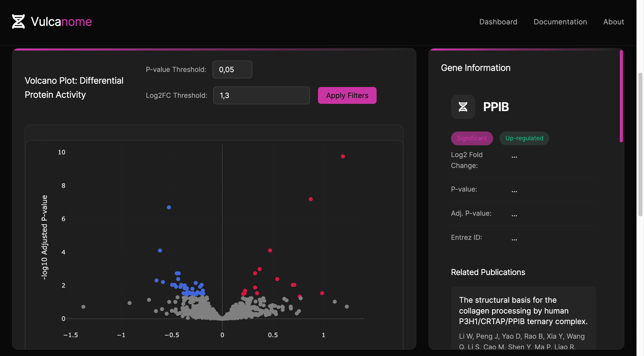This screenshot has width=644, height=356.
Task: Open the Documentation nav item
Action: [560, 22]
